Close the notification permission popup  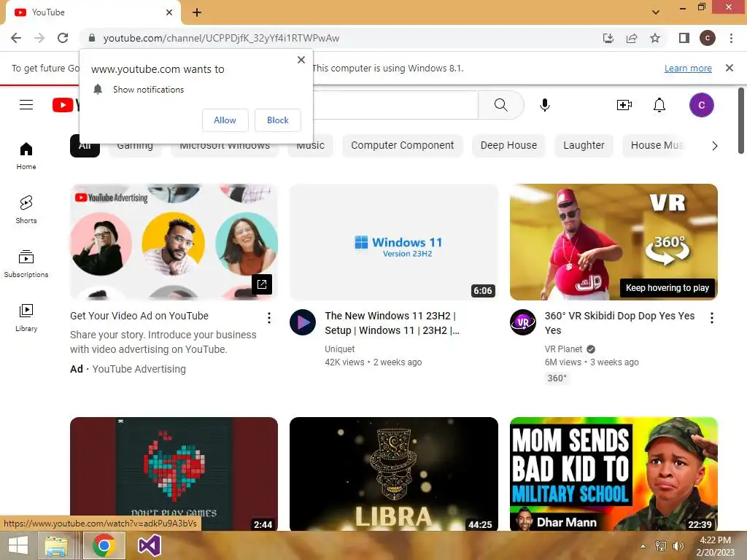[x=301, y=60]
